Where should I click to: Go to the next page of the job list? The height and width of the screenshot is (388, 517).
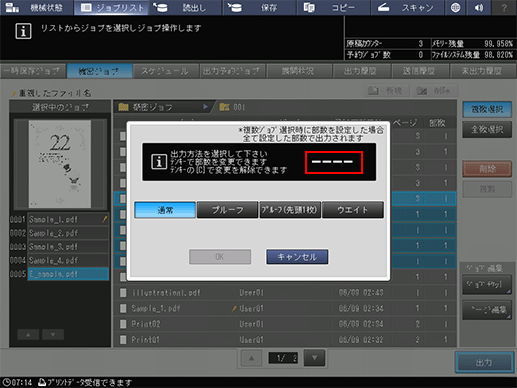[x=314, y=358]
